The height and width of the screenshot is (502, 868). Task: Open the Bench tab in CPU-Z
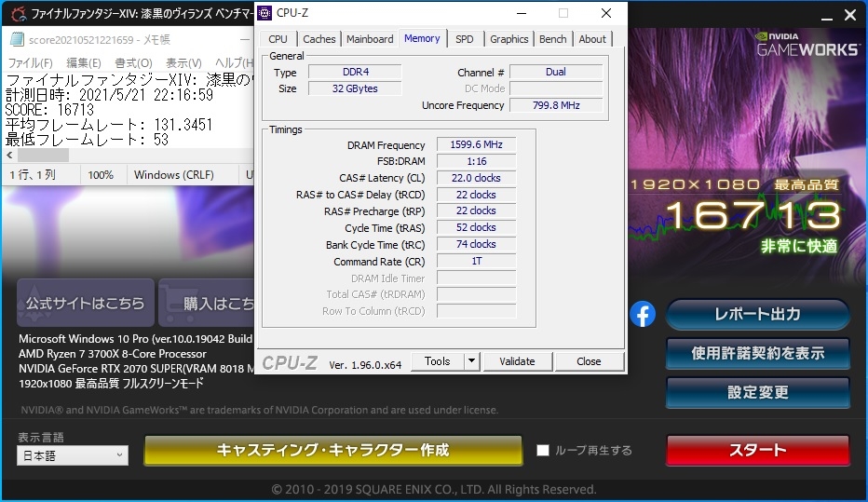coord(552,39)
